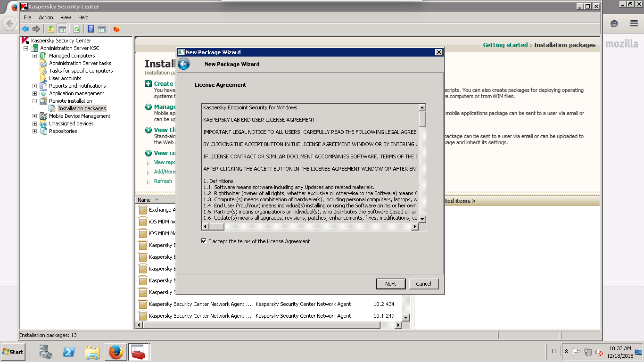Image resolution: width=644 pixels, height=362 pixels.
Task: Open the Action menu
Action: point(46,17)
